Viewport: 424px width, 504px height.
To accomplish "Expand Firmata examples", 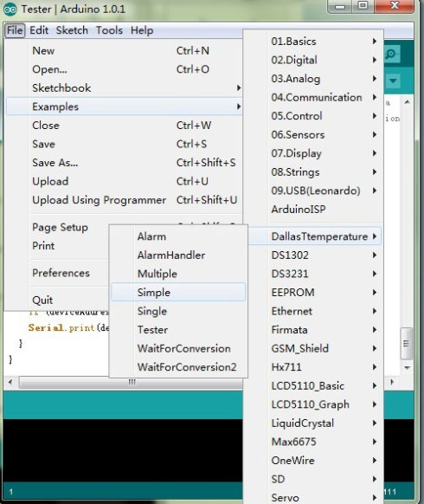I will (313, 329).
